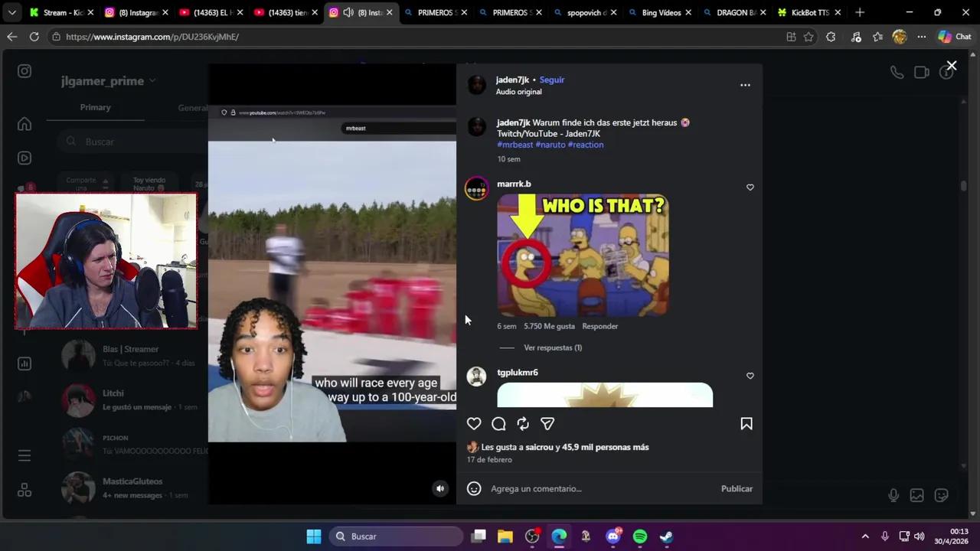Open jaden7jk username at post header
980x551 pixels.
[512, 80]
